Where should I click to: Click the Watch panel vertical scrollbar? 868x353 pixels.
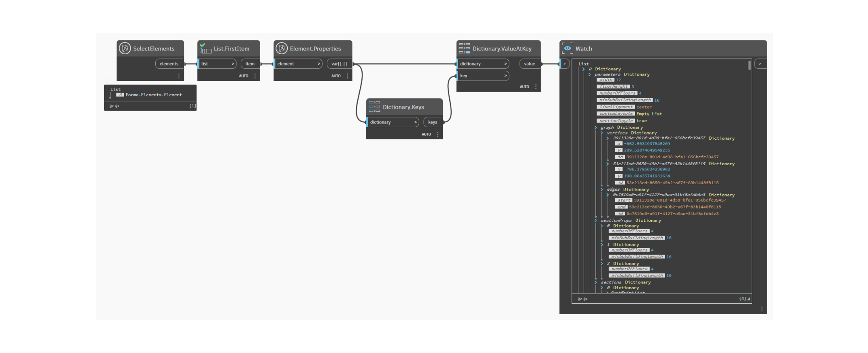point(749,65)
